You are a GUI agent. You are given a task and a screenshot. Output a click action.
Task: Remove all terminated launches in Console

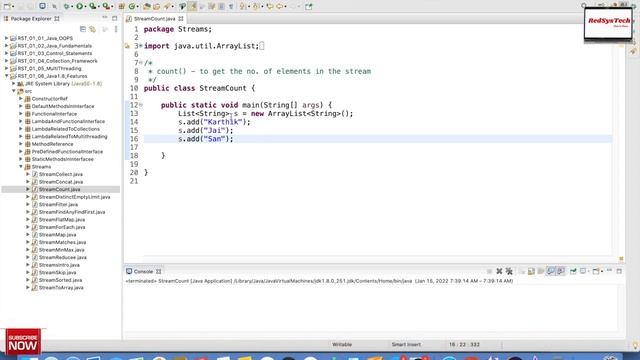(509, 271)
